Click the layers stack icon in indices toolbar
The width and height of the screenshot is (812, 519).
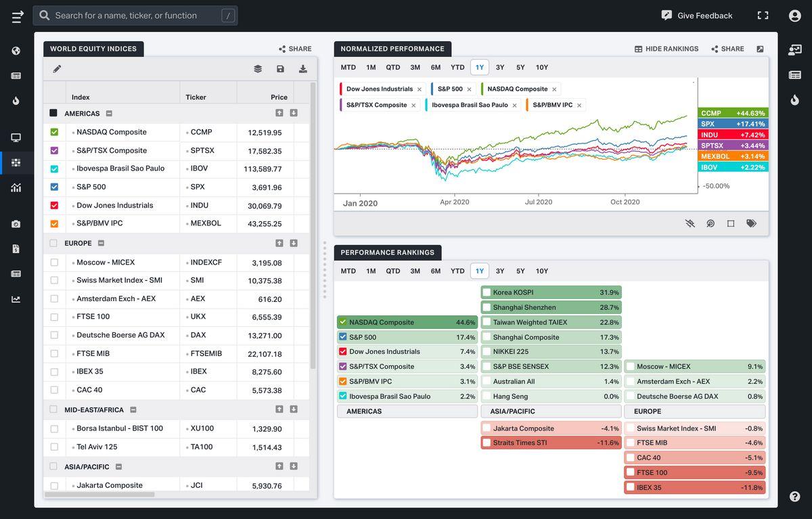258,68
